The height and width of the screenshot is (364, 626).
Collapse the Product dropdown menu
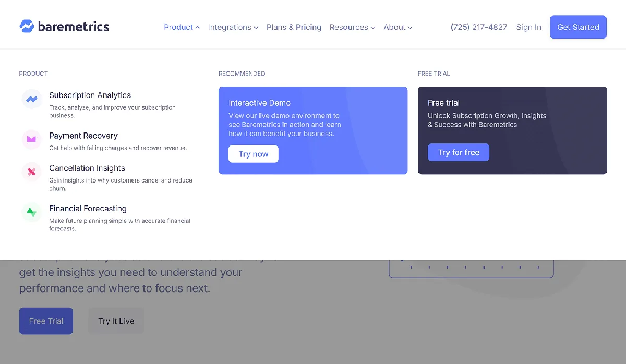(182, 27)
